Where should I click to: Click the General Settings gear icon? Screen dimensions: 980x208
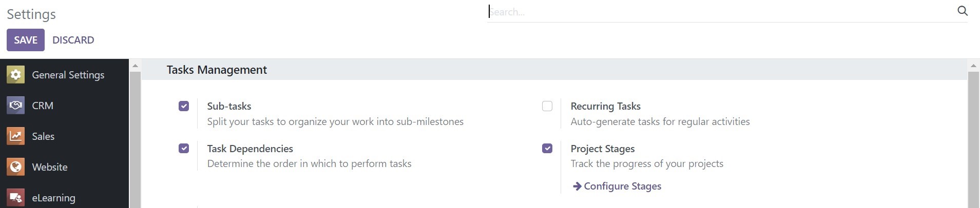click(15, 75)
